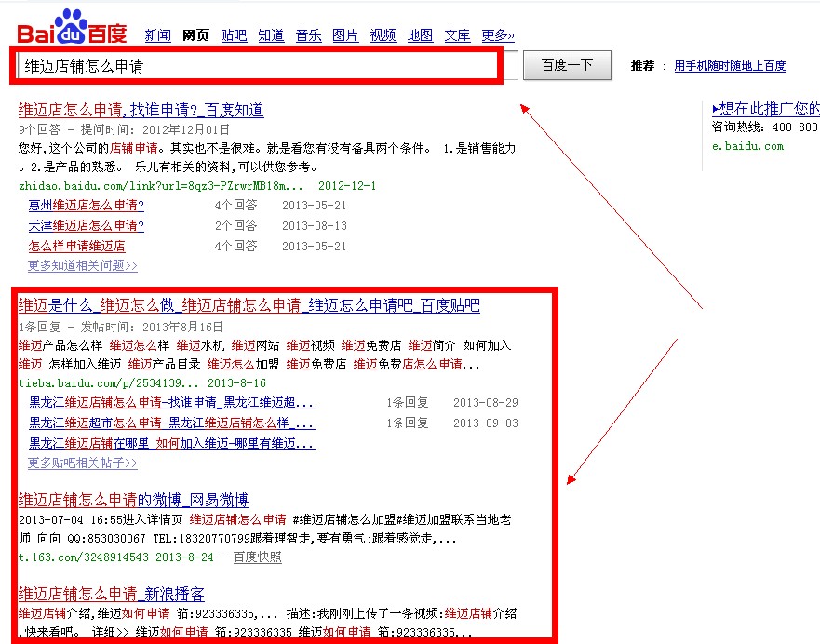Open the 文库 library tab
The width and height of the screenshot is (820, 644).
(457, 35)
